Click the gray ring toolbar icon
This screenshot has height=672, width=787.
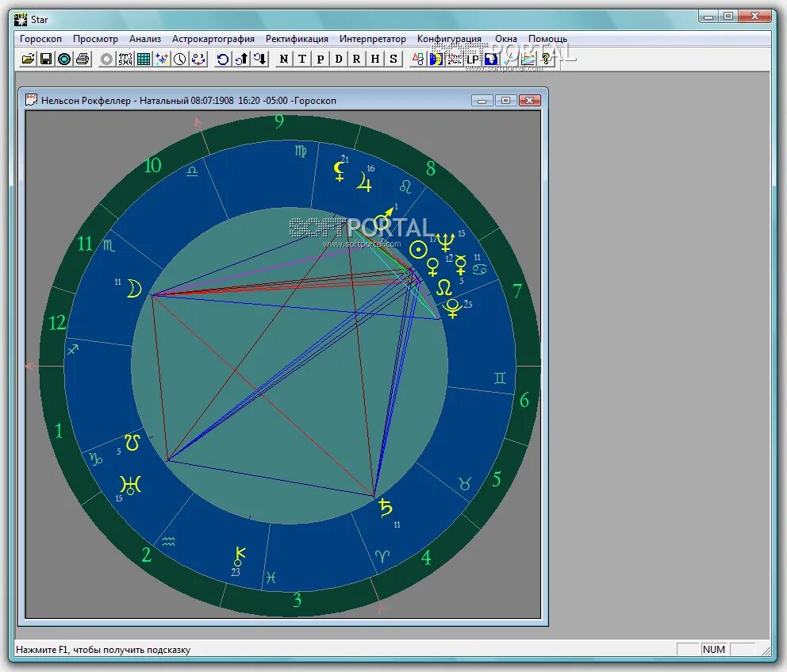106,60
